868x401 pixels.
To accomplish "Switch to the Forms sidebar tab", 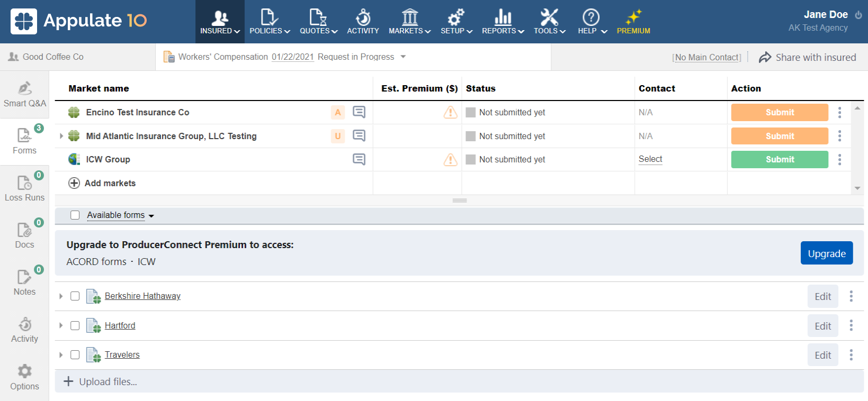I will coord(24,141).
